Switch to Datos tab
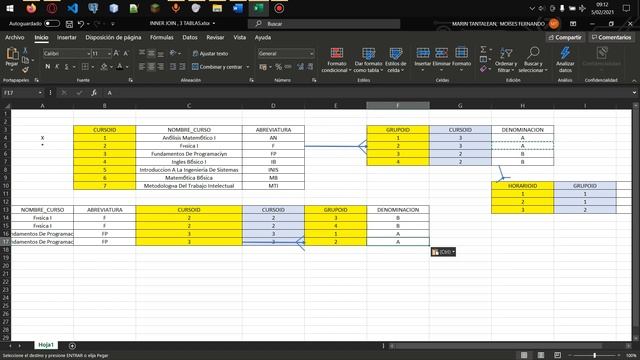640x360 pixels. tap(190, 37)
